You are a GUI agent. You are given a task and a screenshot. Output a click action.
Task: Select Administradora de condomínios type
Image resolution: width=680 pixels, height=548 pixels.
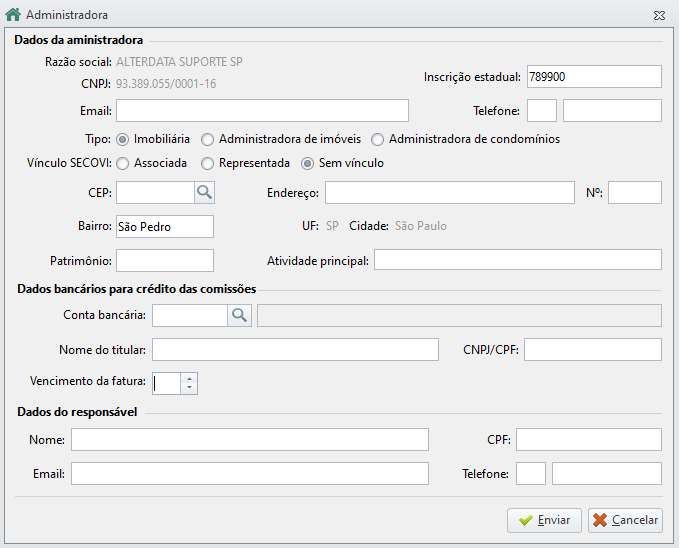tap(377, 140)
